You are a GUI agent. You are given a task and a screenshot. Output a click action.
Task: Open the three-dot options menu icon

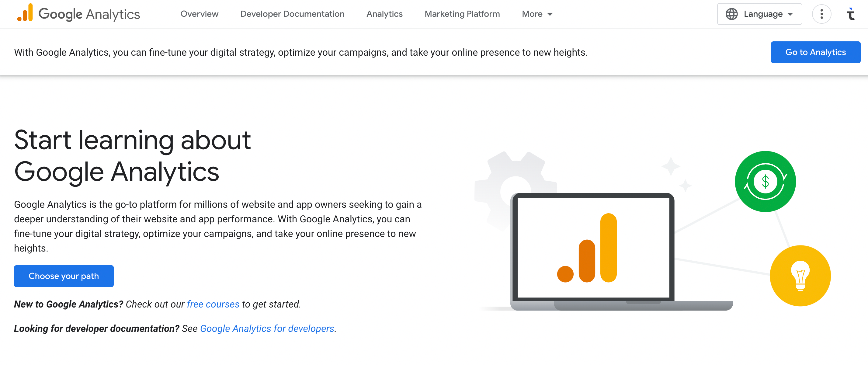822,14
